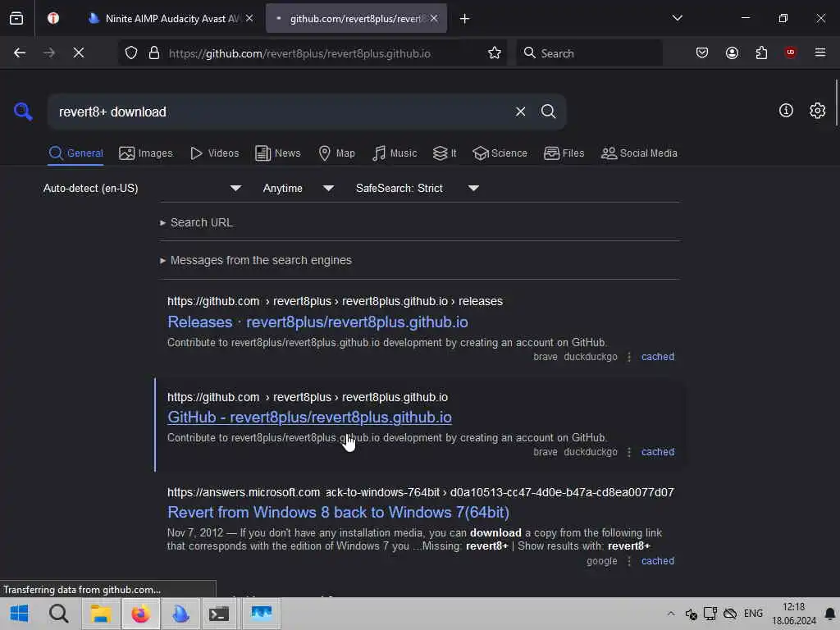
Task: Open Windows taskbar search
Action: (59, 614)
